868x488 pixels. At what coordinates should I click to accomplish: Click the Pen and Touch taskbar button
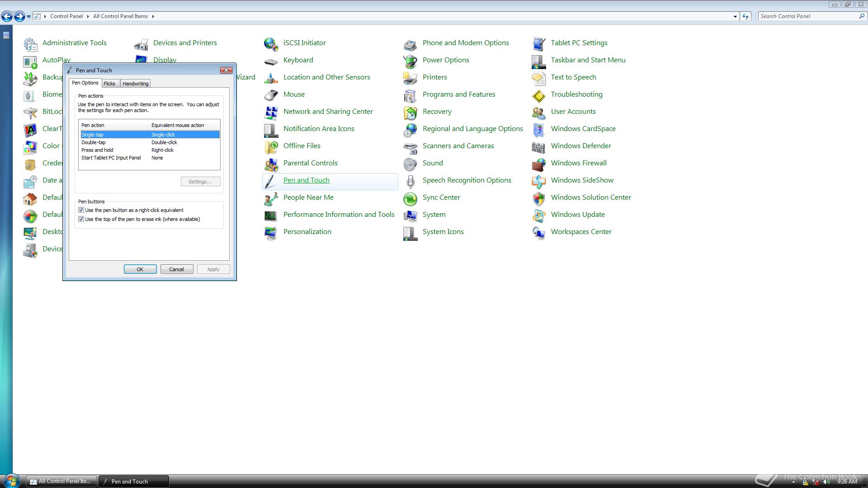tap(134, 482)
